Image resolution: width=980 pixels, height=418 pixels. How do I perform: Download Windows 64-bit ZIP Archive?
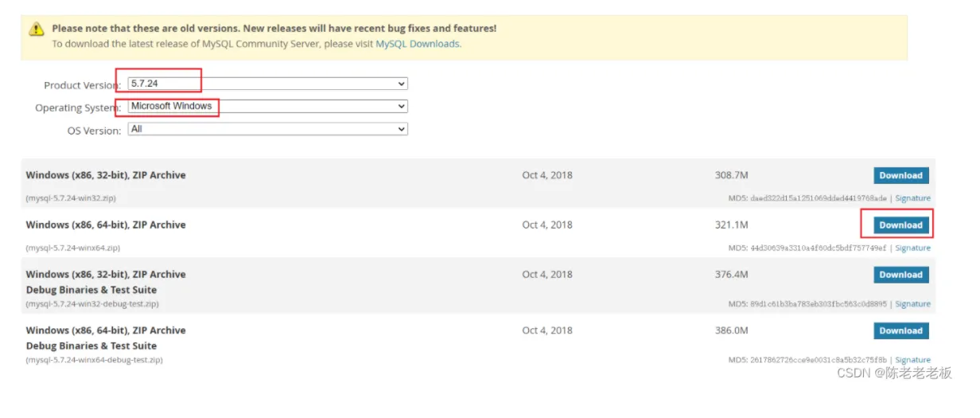coord(900,225)
